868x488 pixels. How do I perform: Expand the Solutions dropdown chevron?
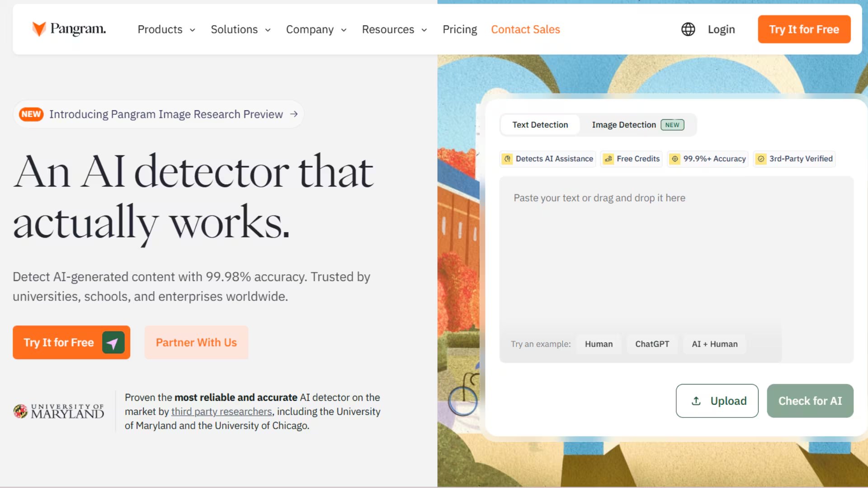268,30
